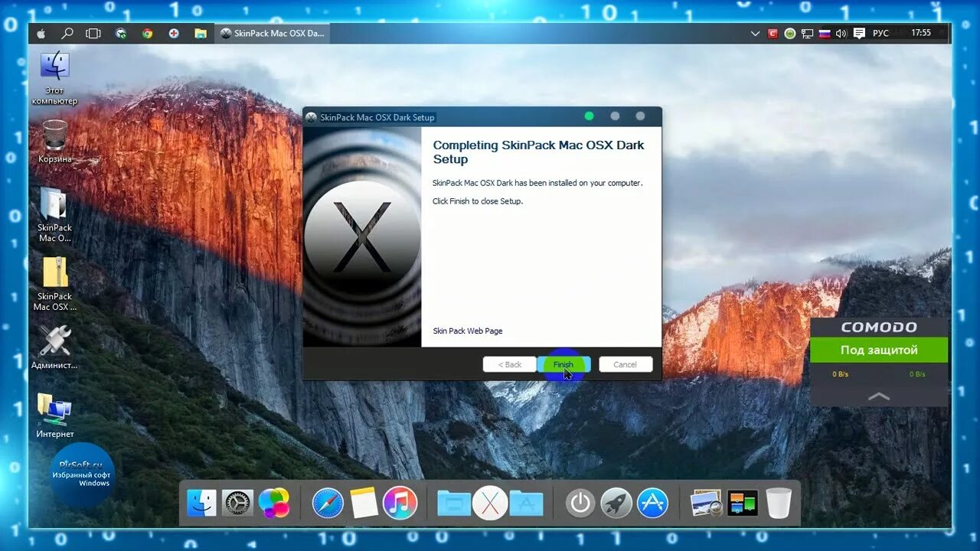
Task: Open Finder in the dock
Action: pos(201,503)
